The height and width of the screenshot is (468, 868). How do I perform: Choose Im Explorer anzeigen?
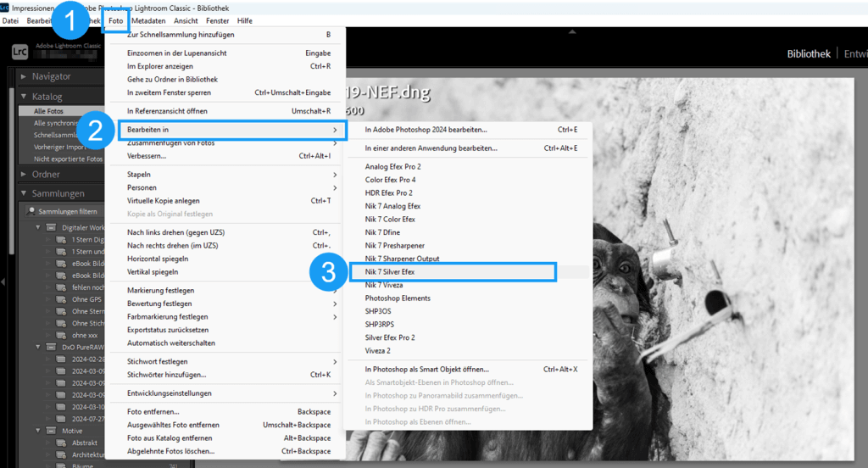[x=225, y=66]
